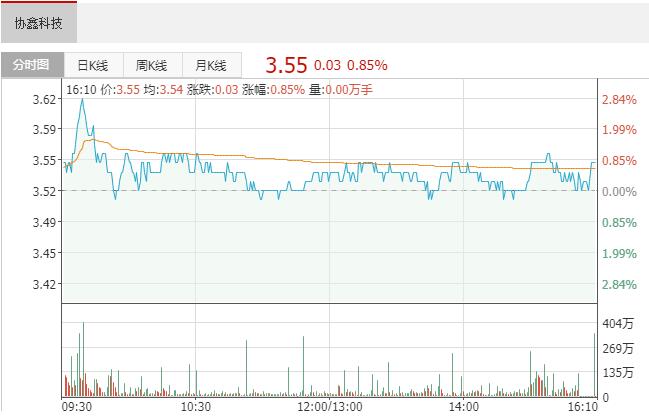Click the 3.62 price axis label

(44, 99)
